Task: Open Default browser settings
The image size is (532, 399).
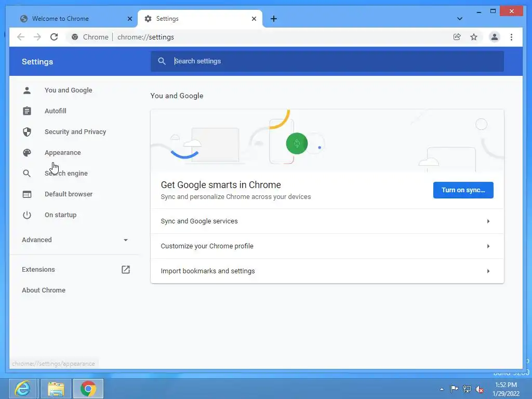Action: (x=69, y=194)
